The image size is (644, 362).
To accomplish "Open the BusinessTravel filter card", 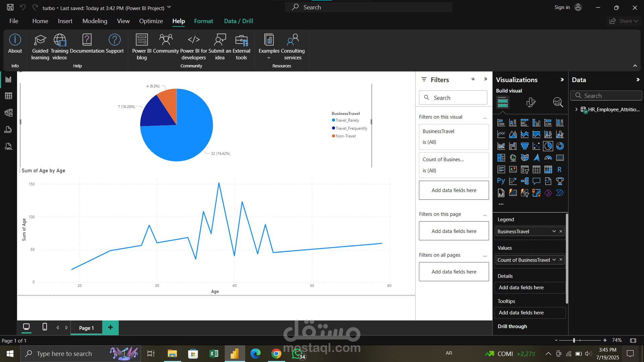I will pyautogui.click(x=453, y=137).
